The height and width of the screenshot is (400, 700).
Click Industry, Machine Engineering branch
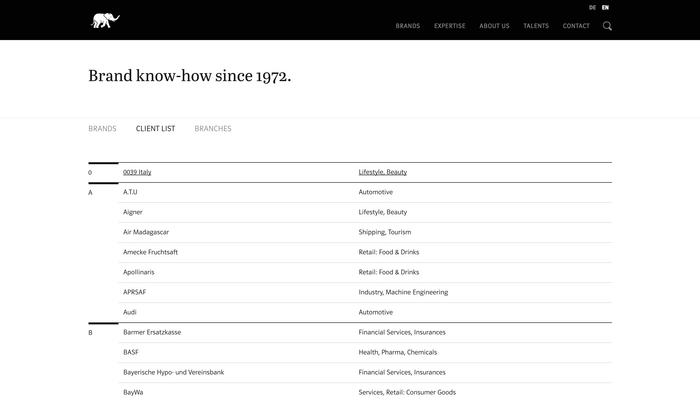403,292
